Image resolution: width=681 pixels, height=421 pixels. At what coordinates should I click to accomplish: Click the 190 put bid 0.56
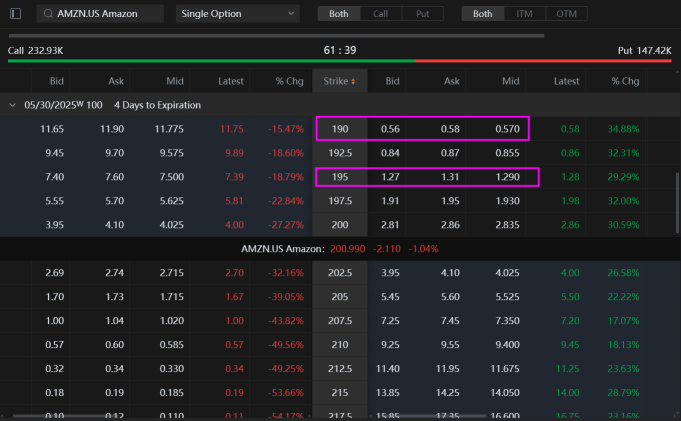(390, 129)
